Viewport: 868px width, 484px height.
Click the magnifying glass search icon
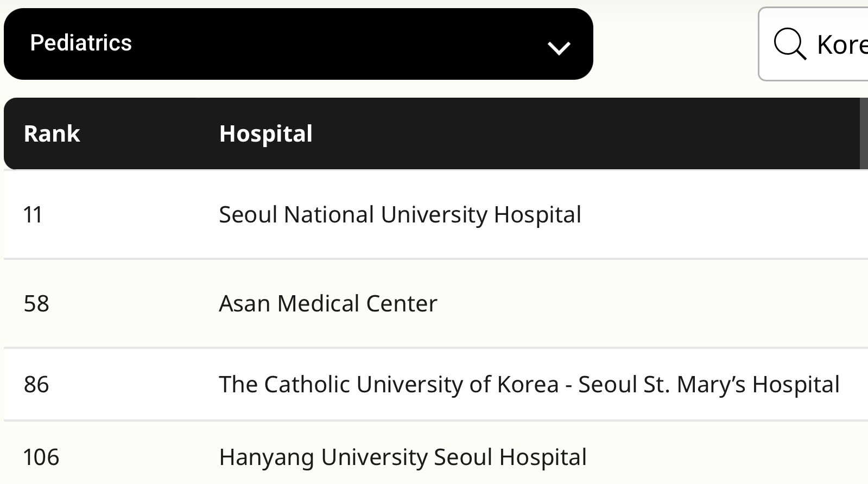789,44
